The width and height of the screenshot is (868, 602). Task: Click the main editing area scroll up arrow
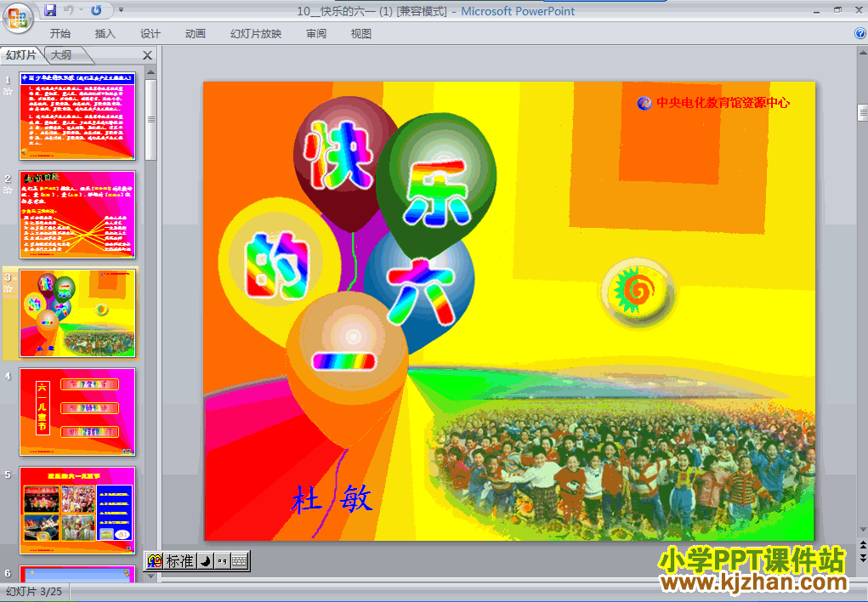[x=862, y=53]
